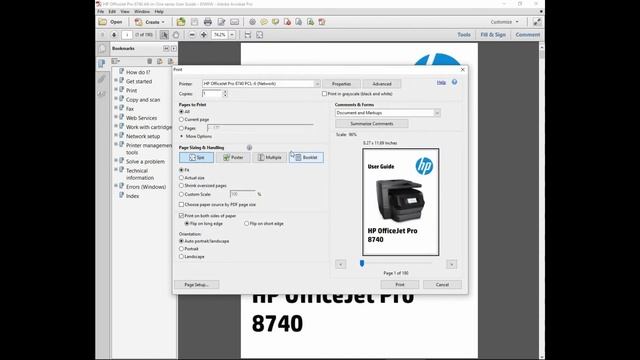
Task: Select the All pages radio button
Action: (x=182, y=111)
